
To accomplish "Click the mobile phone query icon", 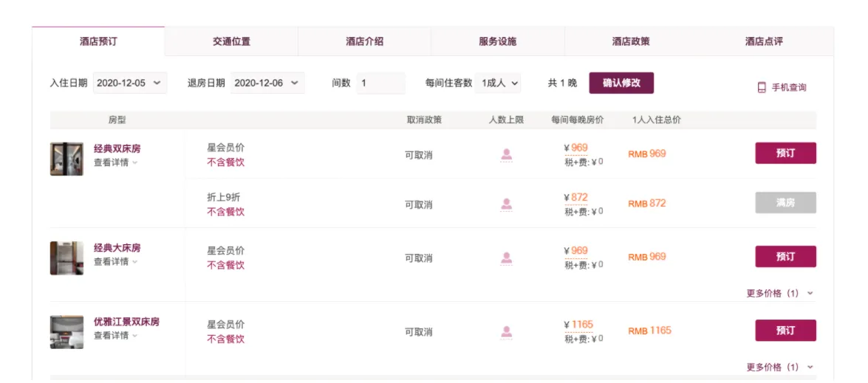I will coord(762,88).
